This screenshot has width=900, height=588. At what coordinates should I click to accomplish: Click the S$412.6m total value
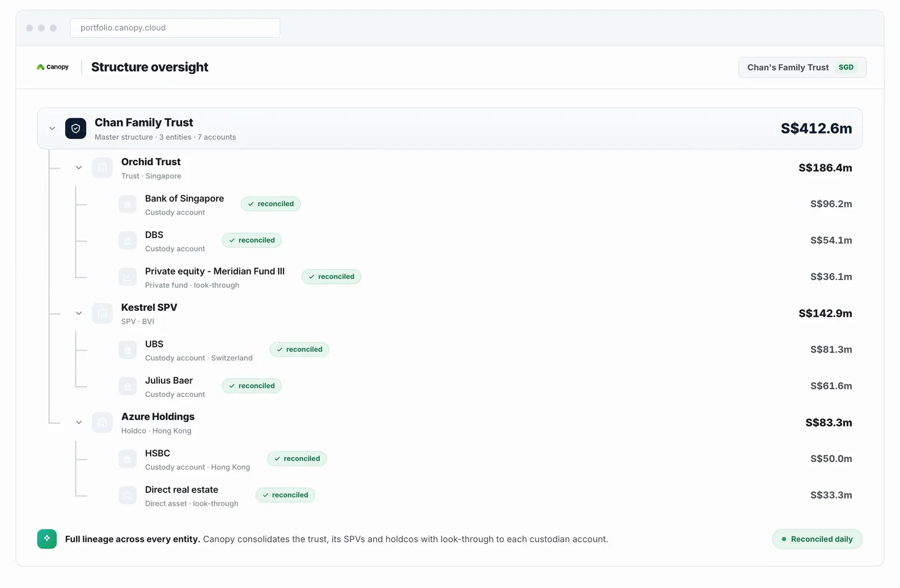(816, 128)
